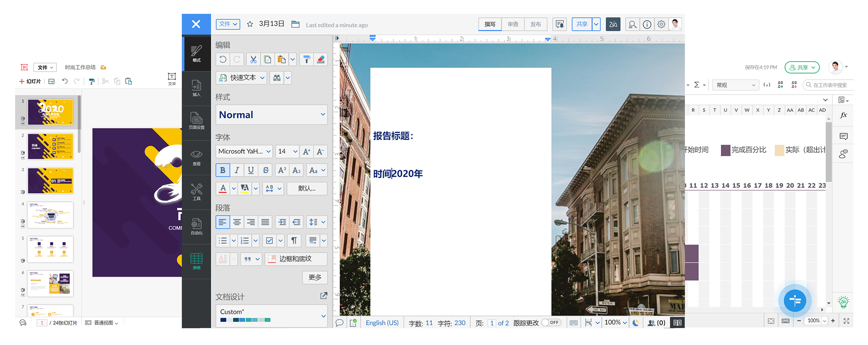Increase font size with the A+ icon
868x345 pixels.
tap(307, 152)
